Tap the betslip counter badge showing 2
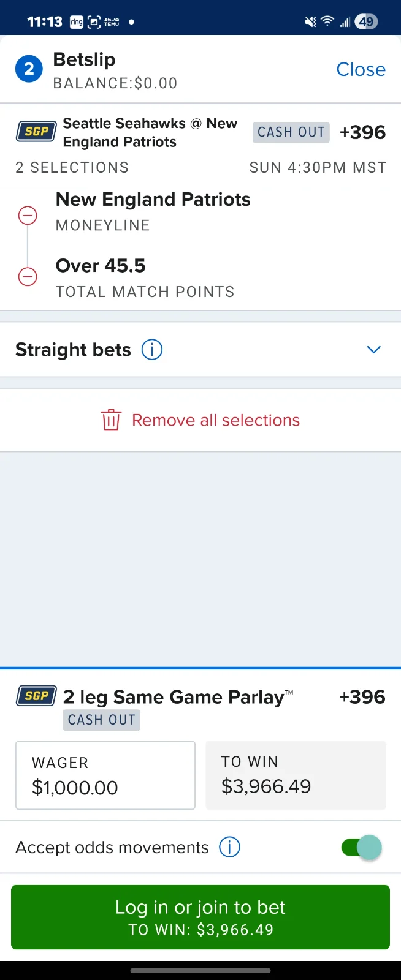This screenshot has height=980, width=401. tap(28, 69)
